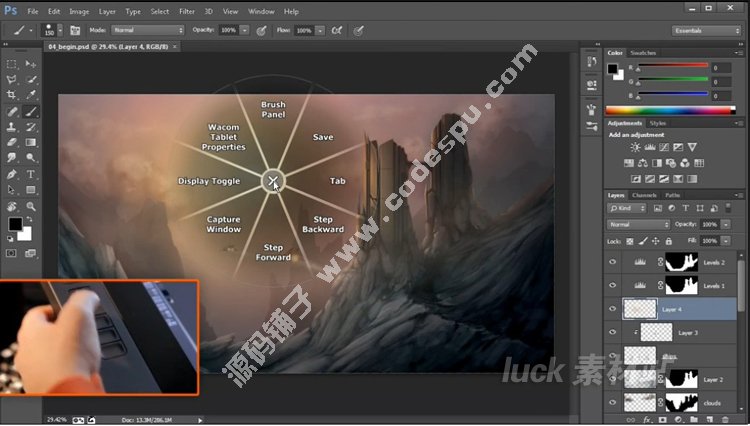Click Save in the radial menu

tap(323, 137)
